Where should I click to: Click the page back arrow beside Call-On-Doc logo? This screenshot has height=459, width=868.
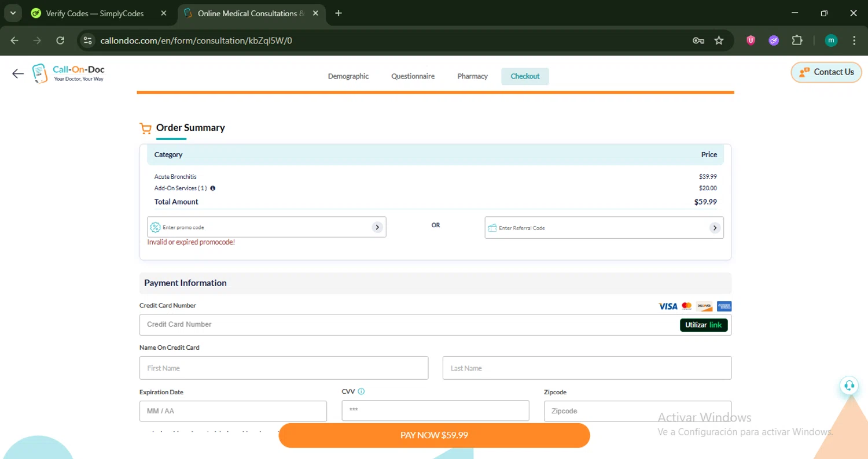click(18, 73)
